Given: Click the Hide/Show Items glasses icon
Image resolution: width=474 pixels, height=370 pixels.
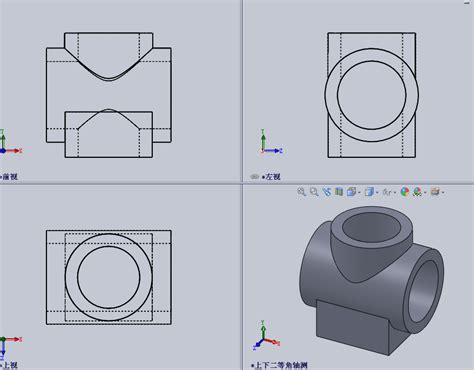Looking at the screenshot, I should coord(387,192).
